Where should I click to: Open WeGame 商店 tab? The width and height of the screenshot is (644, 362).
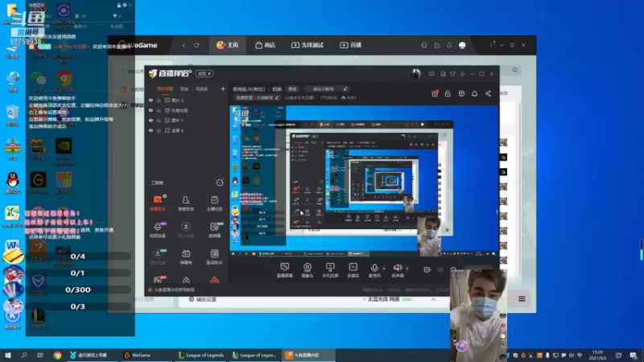click(266, 45)
